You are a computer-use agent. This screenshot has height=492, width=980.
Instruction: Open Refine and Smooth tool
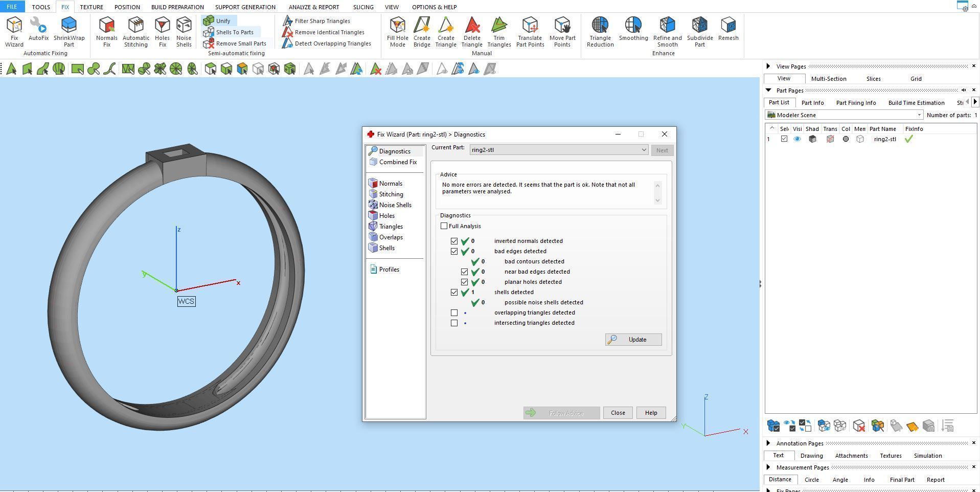tap(667, 32)
